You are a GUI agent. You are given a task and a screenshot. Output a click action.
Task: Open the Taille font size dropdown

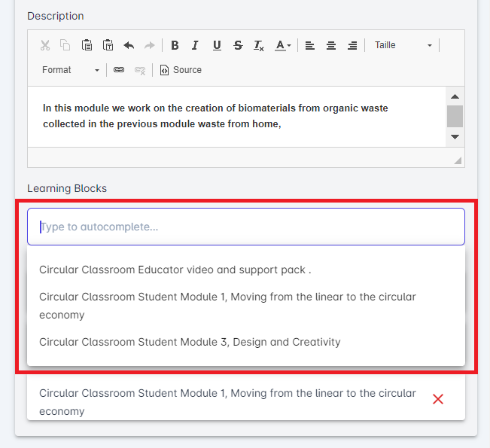[403, 45]
